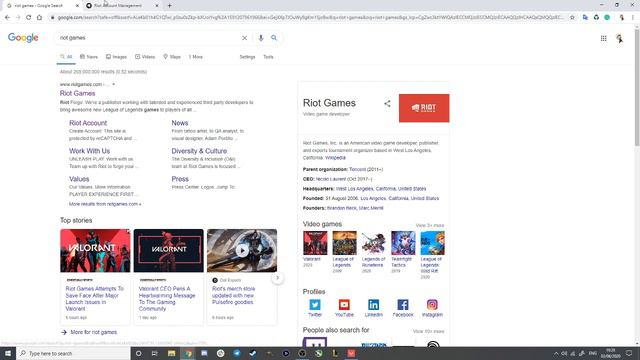Open Wikipedia link in knowledge panel
640x360 pixels.
335,158
